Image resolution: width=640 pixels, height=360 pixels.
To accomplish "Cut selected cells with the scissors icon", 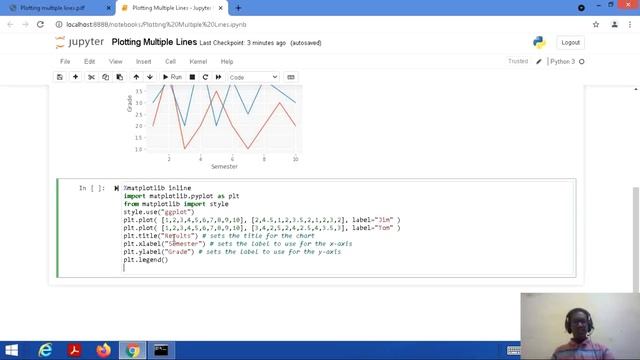I will pyautogui.click(x=91, y=77).
